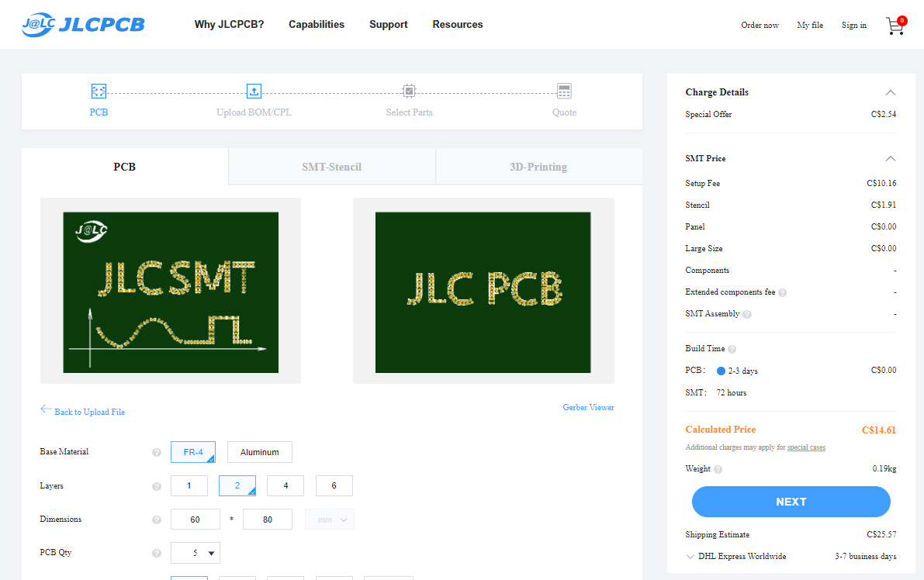The image size is (924, 580).
Task: Click the Stencil C$1.91 amount
Action: tap(884, 205)
